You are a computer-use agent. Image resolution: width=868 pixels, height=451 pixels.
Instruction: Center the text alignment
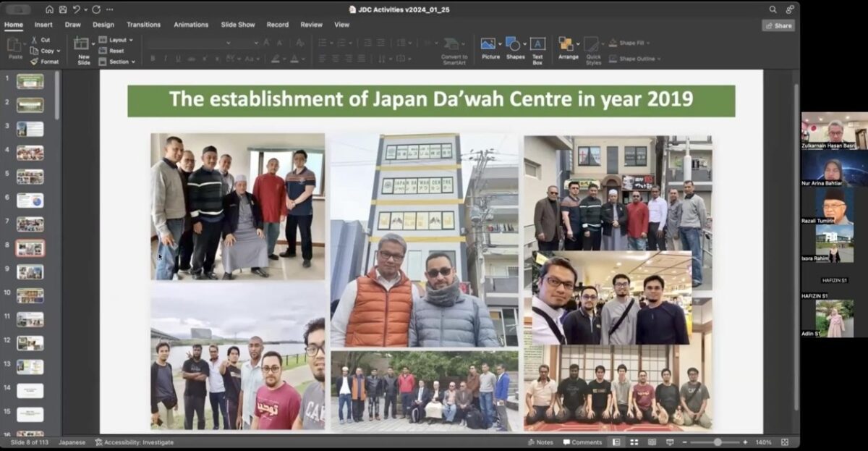pos(336,59)
